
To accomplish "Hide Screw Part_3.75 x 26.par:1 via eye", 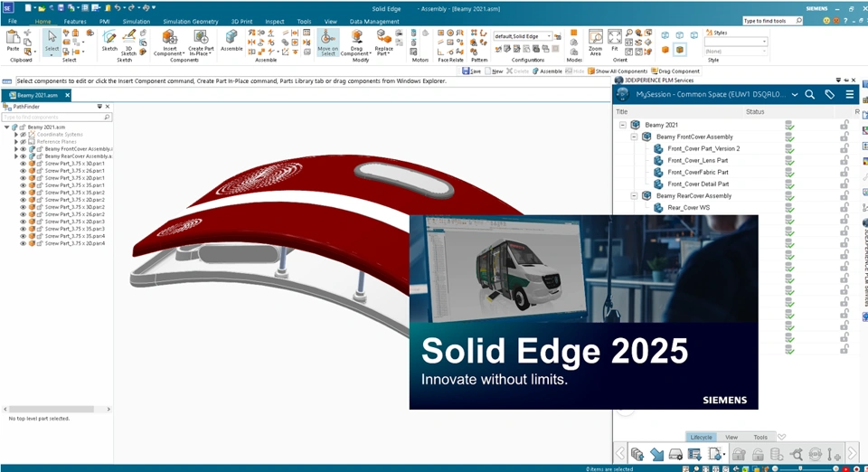I will 23,170.
